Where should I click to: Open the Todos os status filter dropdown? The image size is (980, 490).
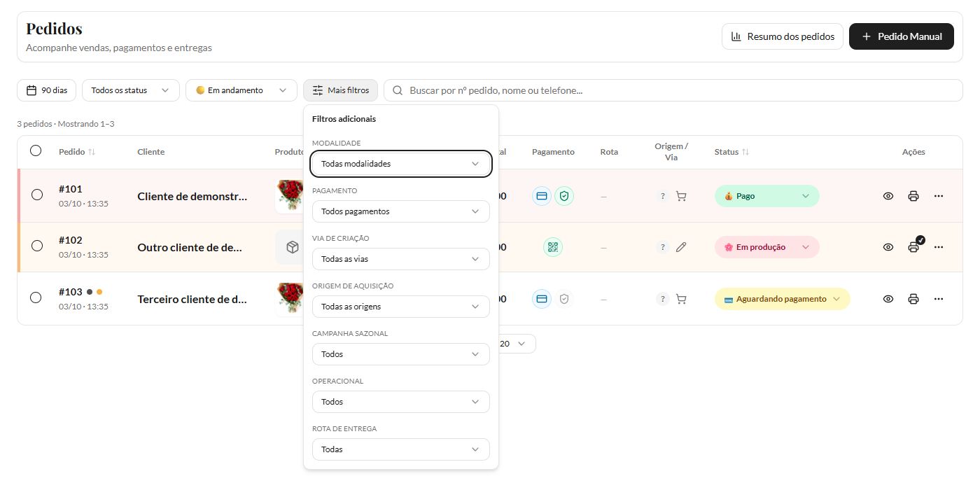(131, 90)
